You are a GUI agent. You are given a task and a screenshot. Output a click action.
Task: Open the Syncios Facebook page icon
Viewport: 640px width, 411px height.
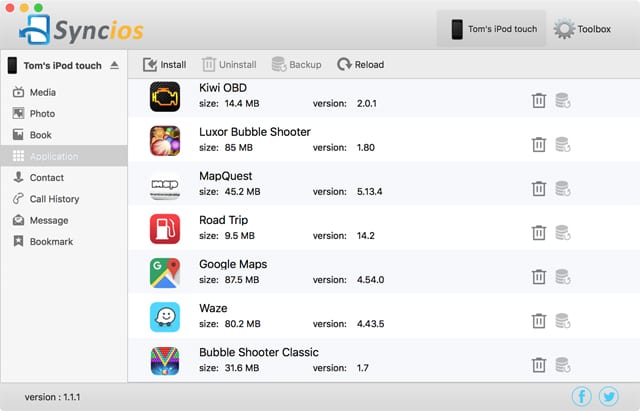(x=581, y=395)
